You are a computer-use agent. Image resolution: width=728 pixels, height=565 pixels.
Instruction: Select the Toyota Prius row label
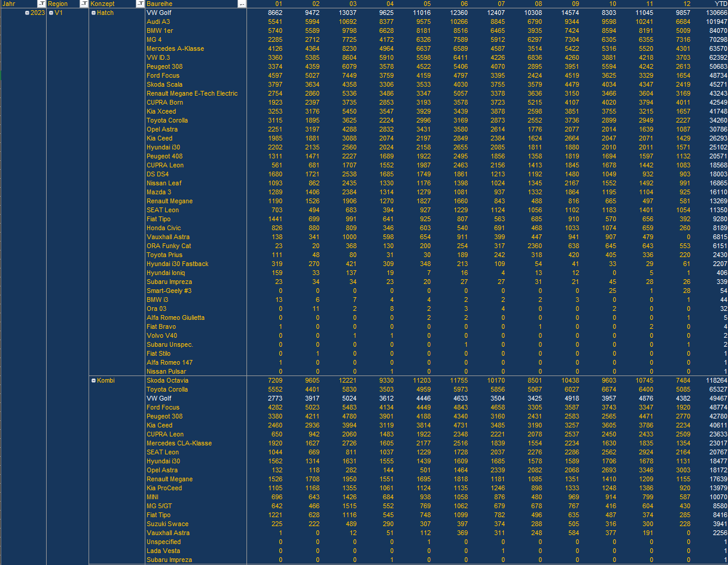165,255
